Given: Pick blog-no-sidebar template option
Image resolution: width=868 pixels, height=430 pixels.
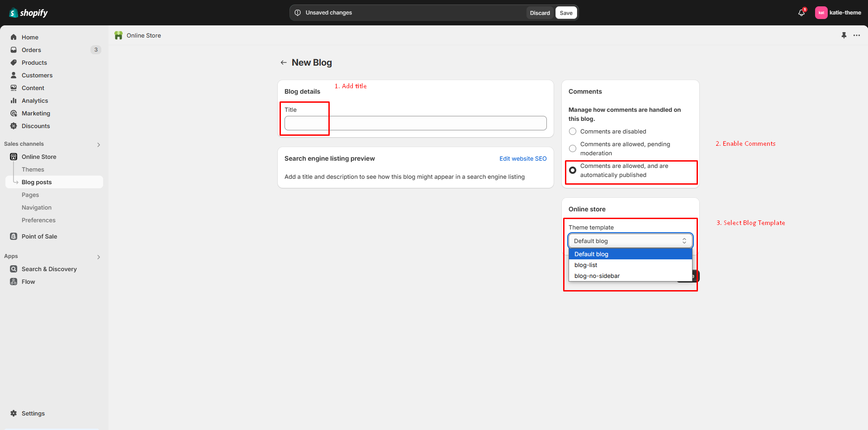Looking at the screenshot, I should click(597, 276).
